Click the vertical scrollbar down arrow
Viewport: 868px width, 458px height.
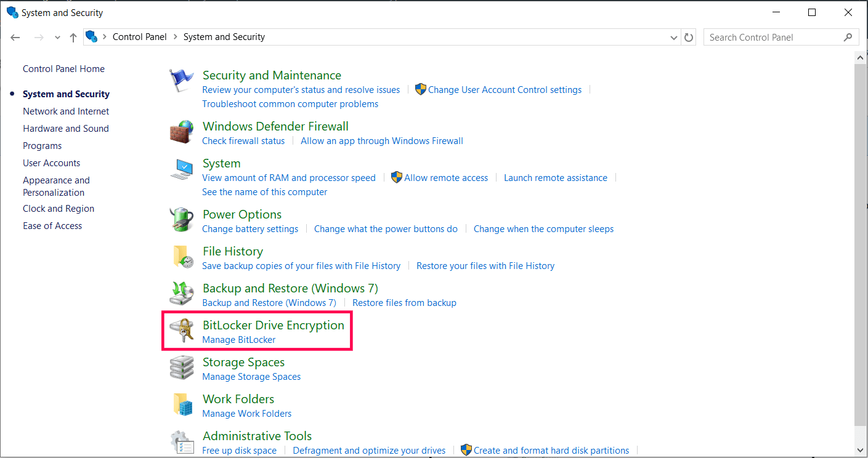coord(861,451)
